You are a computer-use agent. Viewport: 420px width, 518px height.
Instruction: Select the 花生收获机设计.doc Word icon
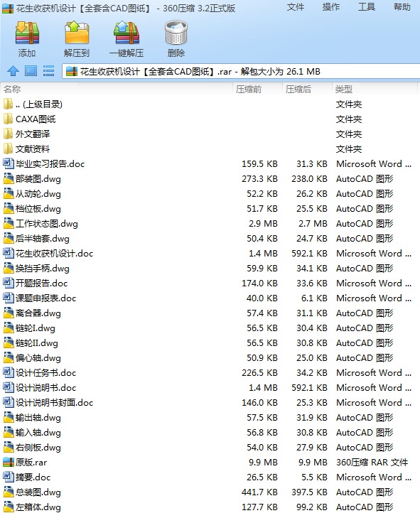coord(8,254)
